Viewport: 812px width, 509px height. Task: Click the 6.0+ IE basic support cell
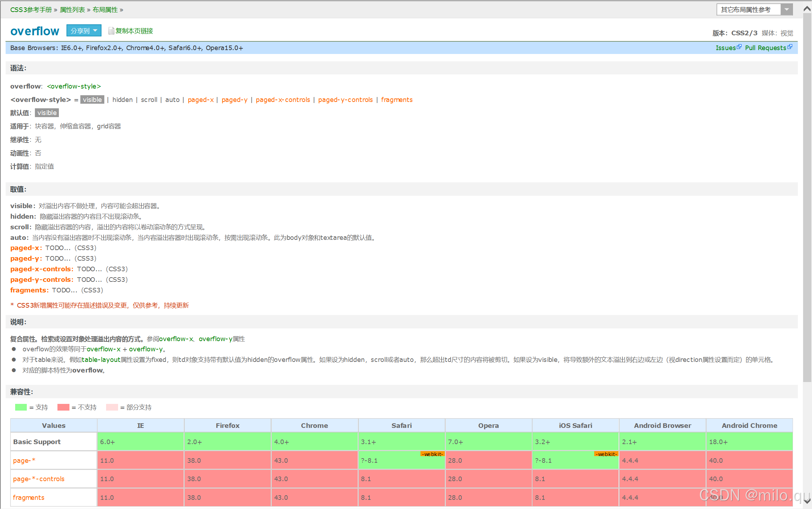coord(140,442)
